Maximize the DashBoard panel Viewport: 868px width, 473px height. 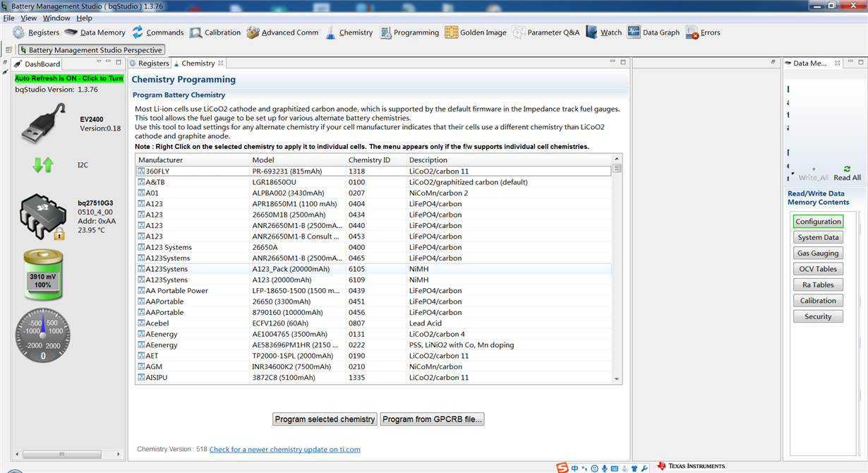pos(119,62)
